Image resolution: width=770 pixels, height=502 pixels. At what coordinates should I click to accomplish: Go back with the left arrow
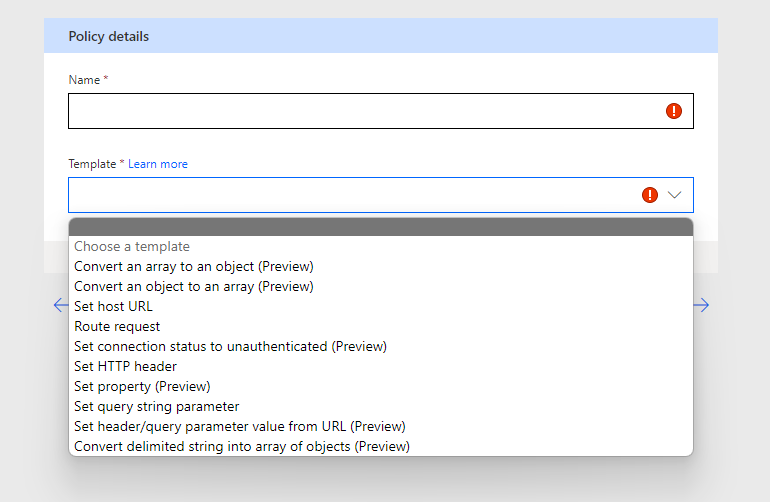[x=61, y=305]
